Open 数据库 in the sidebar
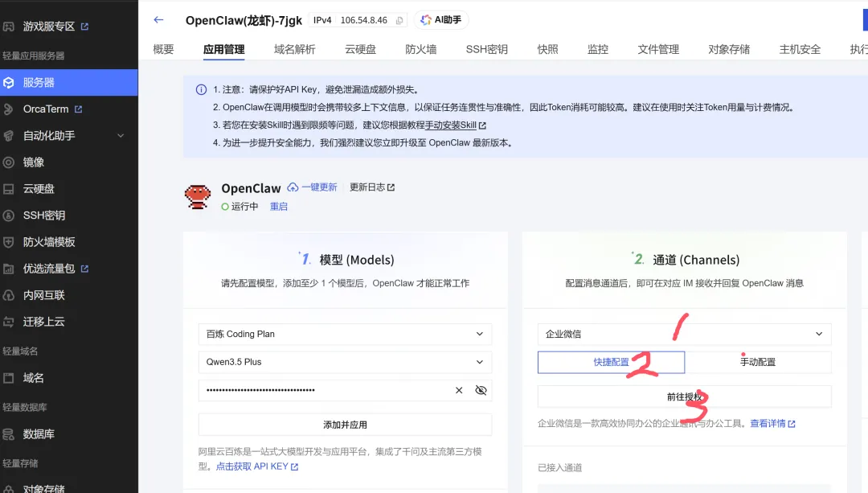The image size is (868, 493). click(x=39, y=434)
